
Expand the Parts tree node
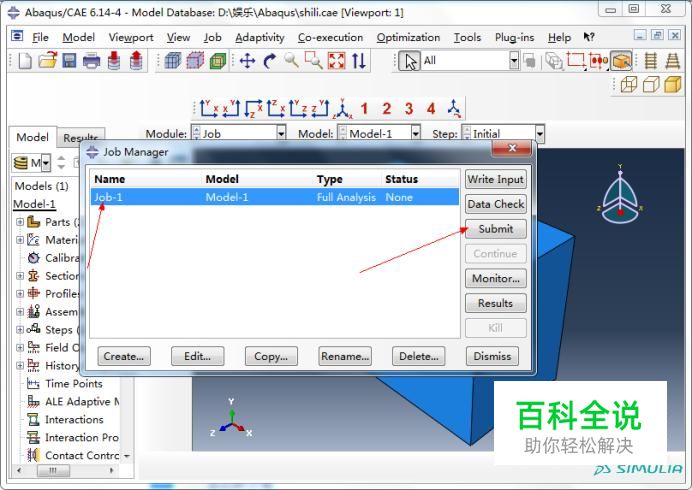20,222
